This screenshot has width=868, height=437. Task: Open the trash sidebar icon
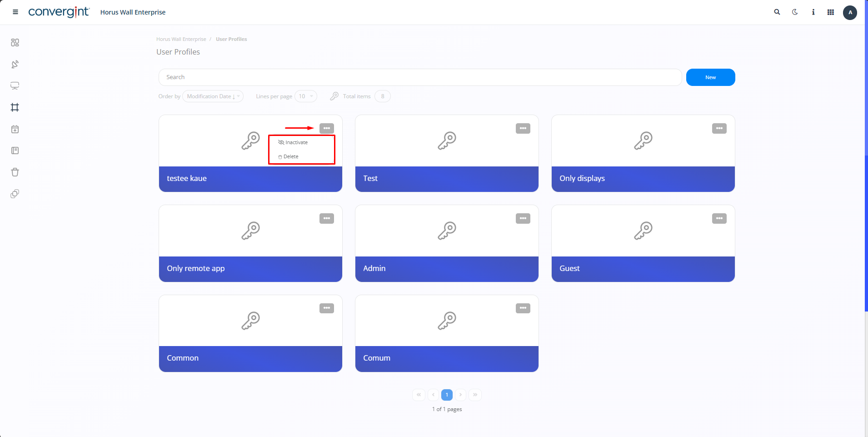tap(15, 172)
